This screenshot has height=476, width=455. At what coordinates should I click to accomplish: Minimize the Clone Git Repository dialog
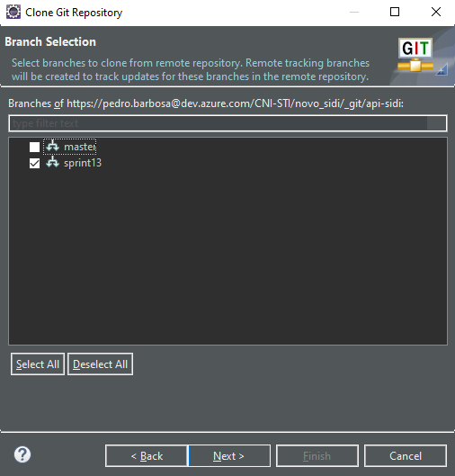coord(354,12)
